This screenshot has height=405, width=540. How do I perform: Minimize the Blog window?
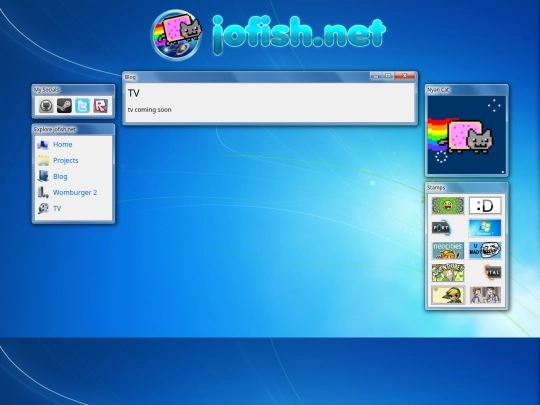click(376, 76)
